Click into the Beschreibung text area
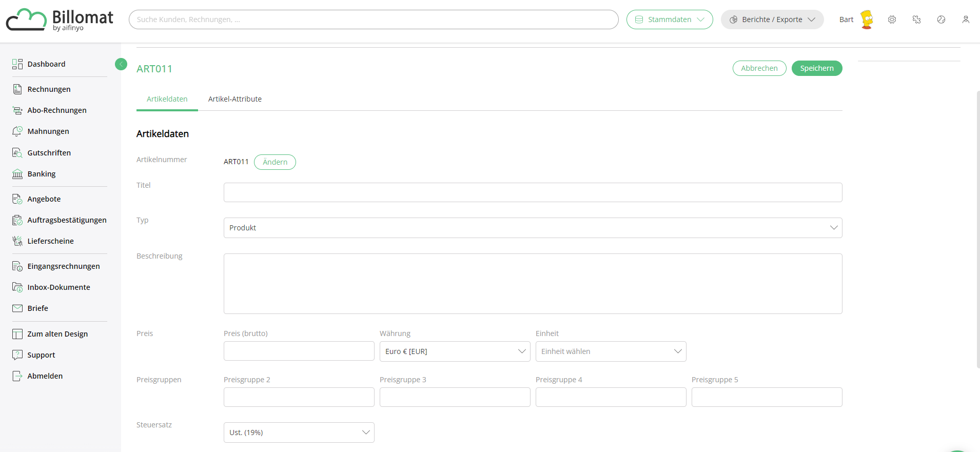The width and height of the screenshot is (980, 452). [x=533, y=284]
